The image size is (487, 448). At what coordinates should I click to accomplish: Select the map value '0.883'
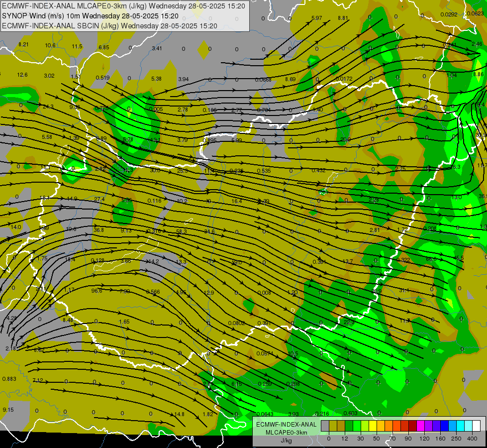click(x=9, y=379)
